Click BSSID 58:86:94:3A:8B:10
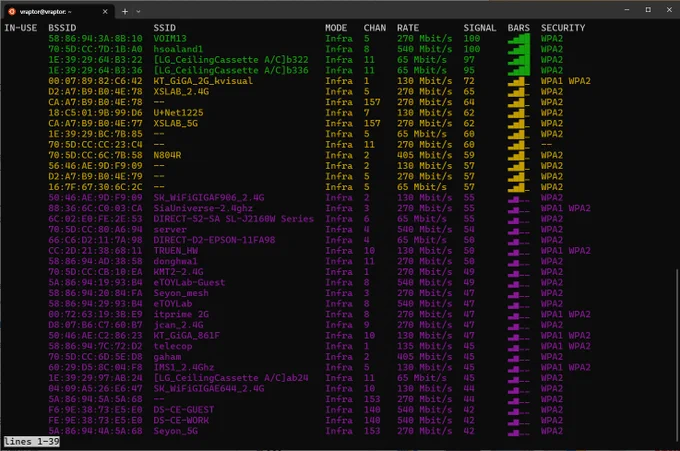Viewport: 680px width, 451px height. point(95,39)
